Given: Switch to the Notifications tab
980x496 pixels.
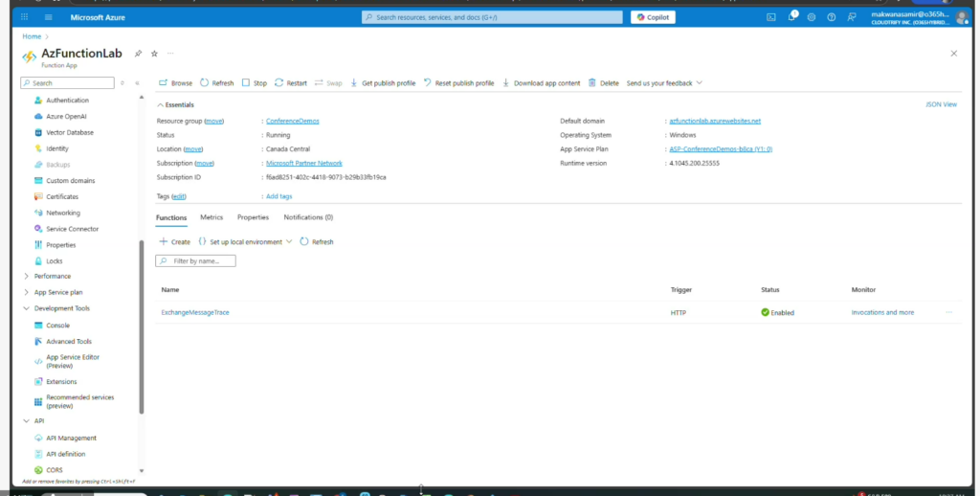Looking at the screenshot, I should pyautogui.click(x=308, y=217).
